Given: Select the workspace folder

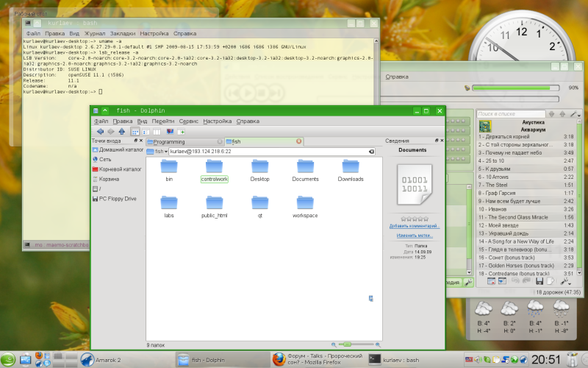Looking at the screenshot, I should 305,207.
